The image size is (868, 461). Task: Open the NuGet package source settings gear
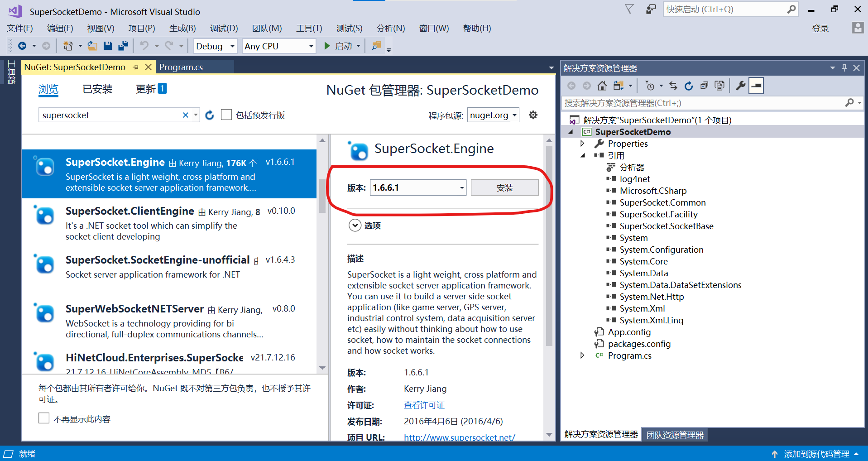tap(533, 115)
